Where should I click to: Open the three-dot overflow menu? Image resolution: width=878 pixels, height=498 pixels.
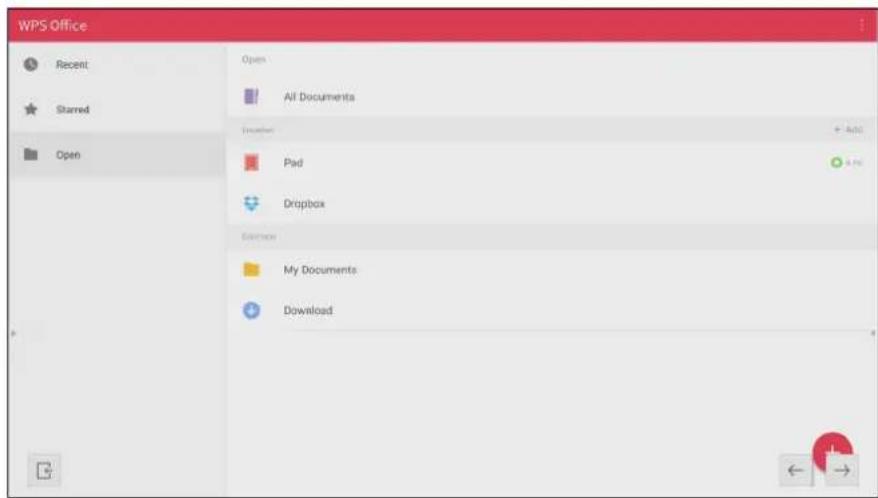pyautogui.click(x=861, y=25)
